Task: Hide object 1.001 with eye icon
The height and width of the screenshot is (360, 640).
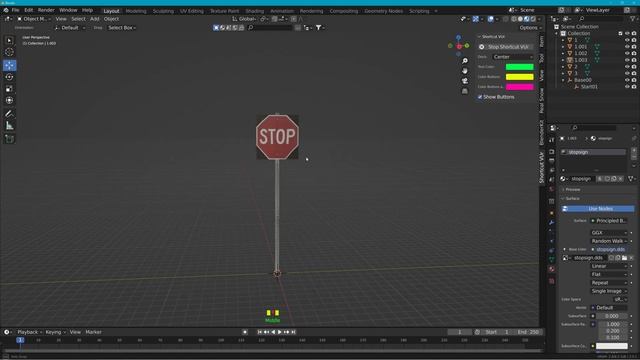Action: pyautogui.click(x=627, y=47)
